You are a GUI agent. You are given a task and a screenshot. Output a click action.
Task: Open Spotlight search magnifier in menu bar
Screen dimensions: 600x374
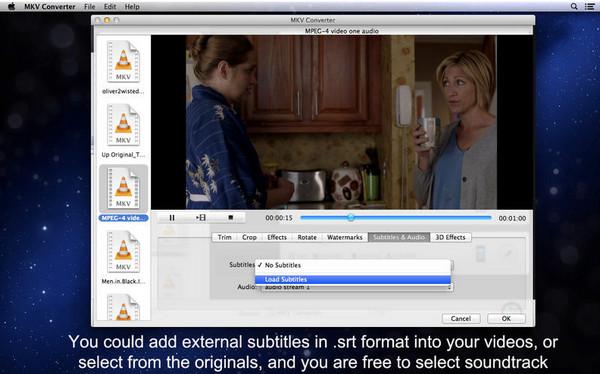pos(574,7)
